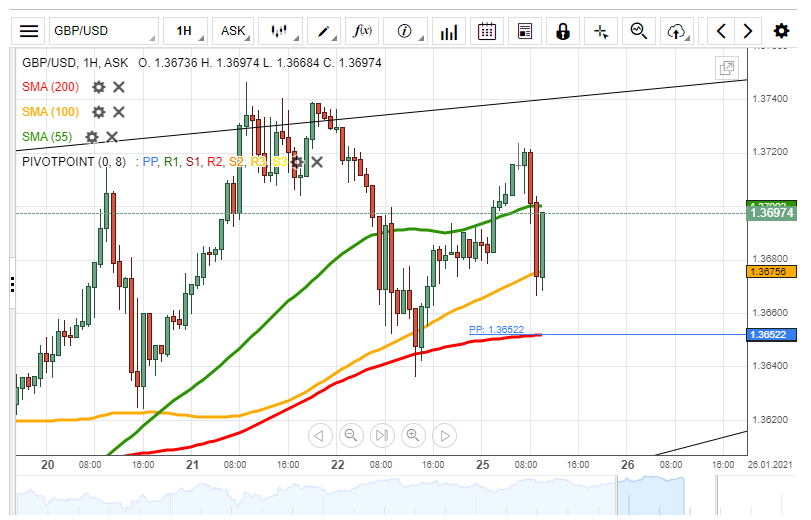Image resolution: width=811 pixels, height=520 pixels.
Task: Open PIVOTPOINT indicator settings gear
Action: (297, 162)
